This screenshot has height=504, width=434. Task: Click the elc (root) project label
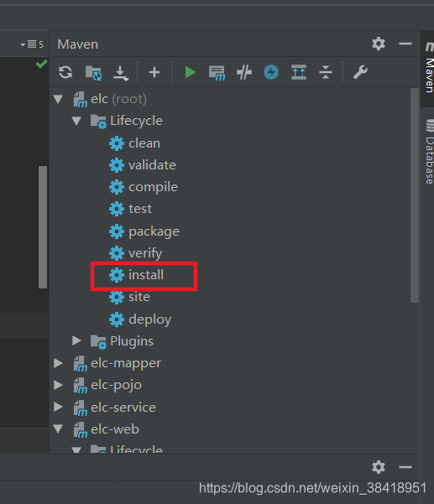(118, 99)
